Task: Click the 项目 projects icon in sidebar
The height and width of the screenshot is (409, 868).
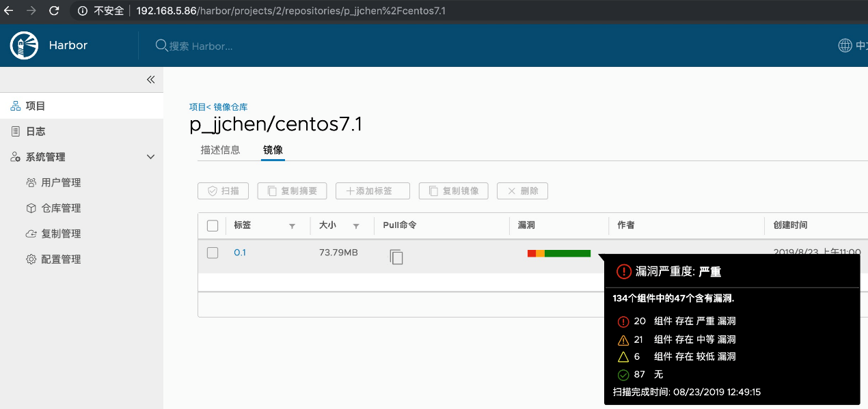Action: (16, 106)
